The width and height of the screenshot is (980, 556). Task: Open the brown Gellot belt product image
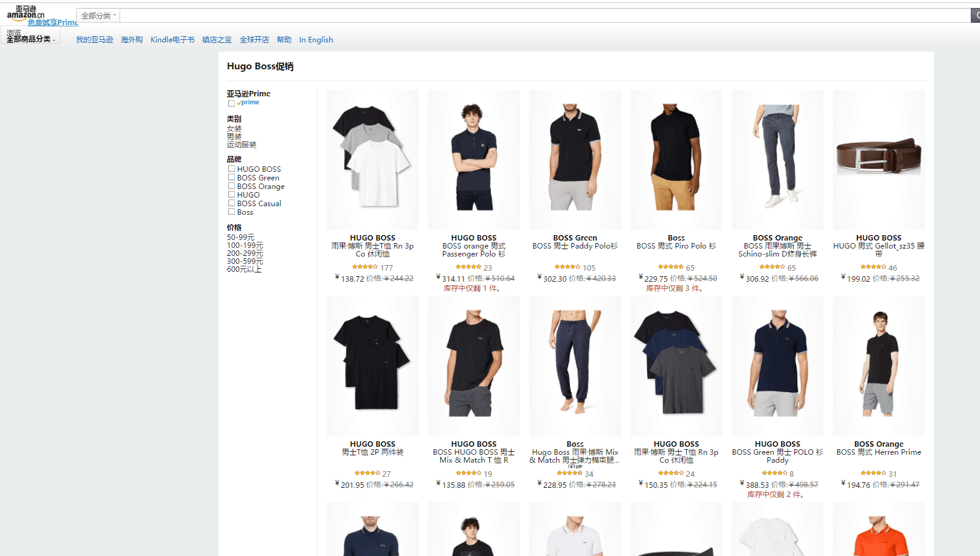coord(879,160)
